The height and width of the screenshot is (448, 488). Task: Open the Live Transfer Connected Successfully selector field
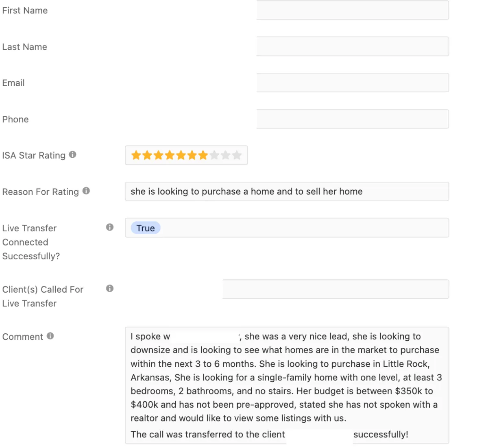(287, 228)
